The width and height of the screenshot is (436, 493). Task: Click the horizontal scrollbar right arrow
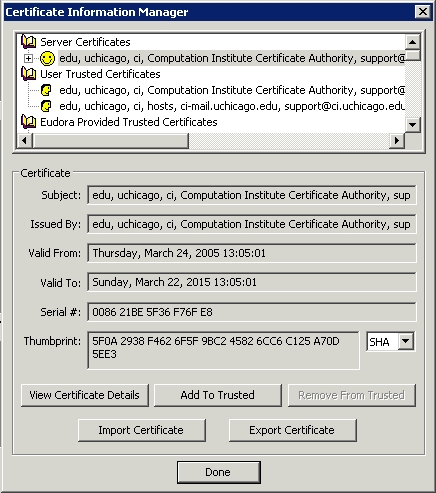click(397, 140)
